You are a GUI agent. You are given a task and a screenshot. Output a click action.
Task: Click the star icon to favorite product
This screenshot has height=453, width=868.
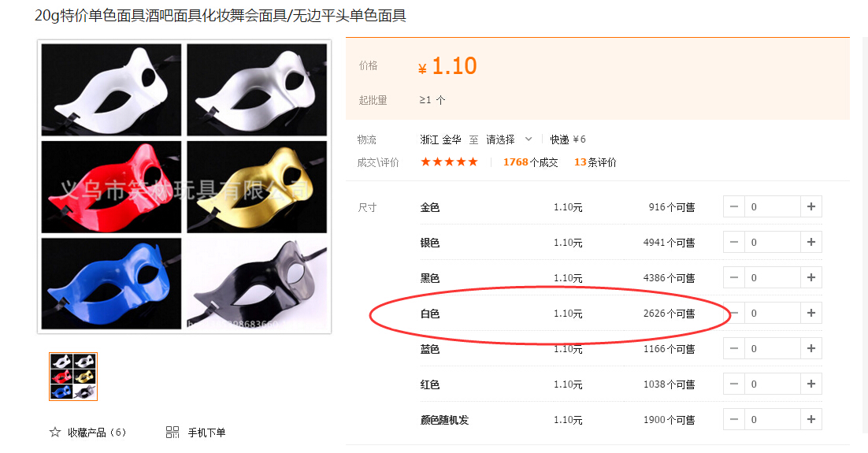[55, 433]
